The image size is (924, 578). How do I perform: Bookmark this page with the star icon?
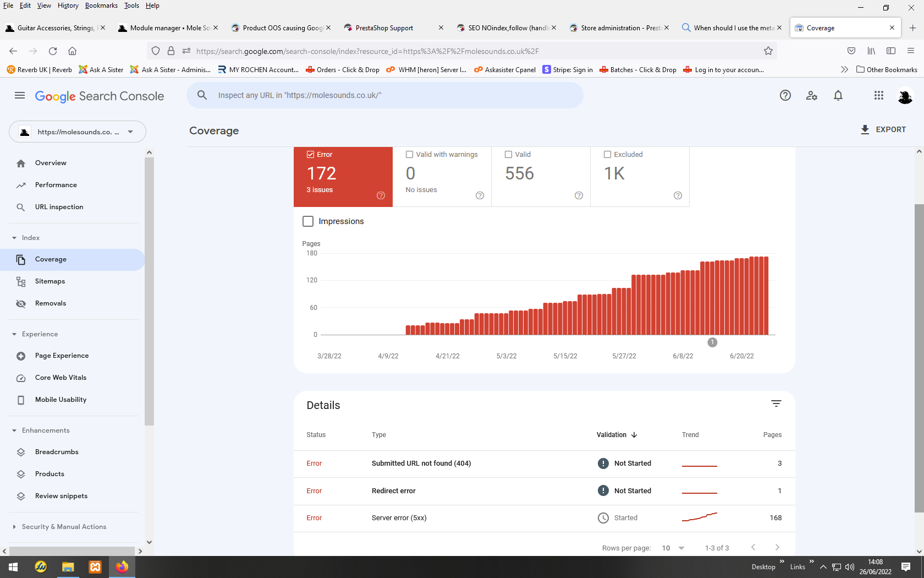(768, 51)
